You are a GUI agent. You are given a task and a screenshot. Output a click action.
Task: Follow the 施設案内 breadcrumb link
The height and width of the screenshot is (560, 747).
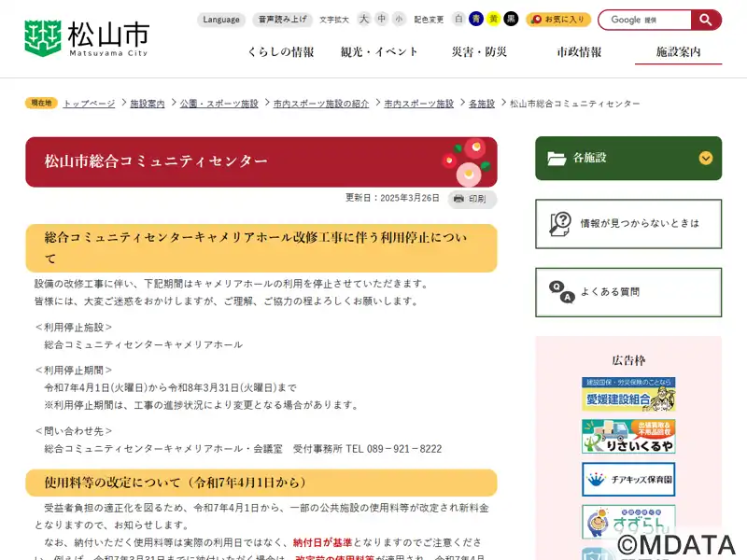tap(148, 104)
